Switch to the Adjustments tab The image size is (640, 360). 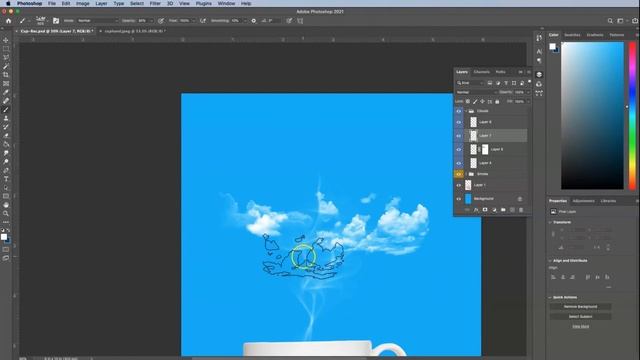pyautogui.click(x=584, y=201)
